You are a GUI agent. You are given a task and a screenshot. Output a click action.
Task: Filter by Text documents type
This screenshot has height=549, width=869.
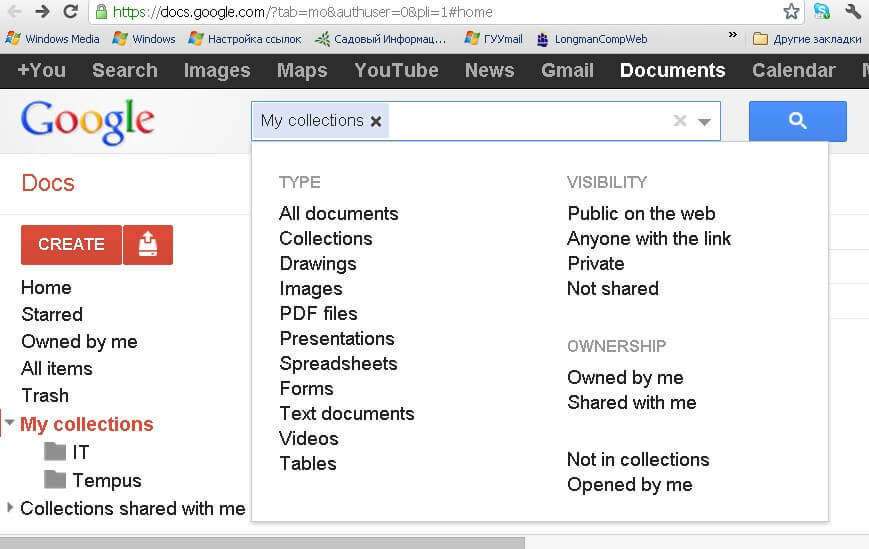coord(347,413)
